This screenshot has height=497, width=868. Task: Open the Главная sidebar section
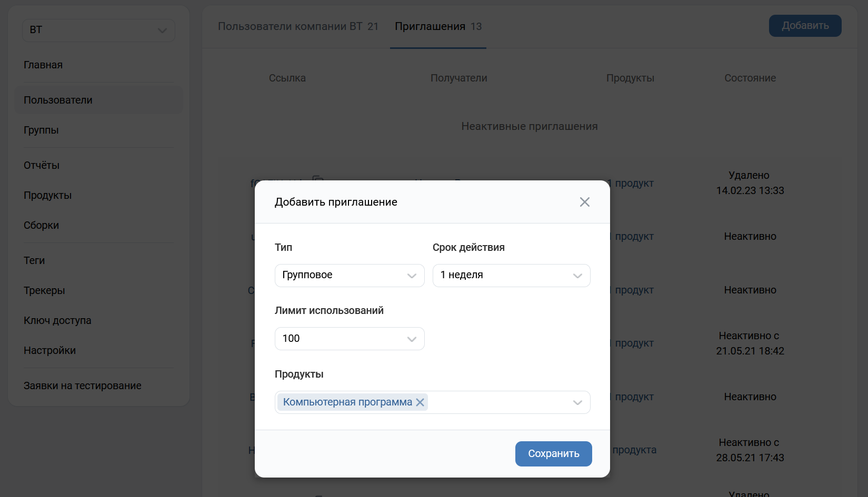coord(43,65)
